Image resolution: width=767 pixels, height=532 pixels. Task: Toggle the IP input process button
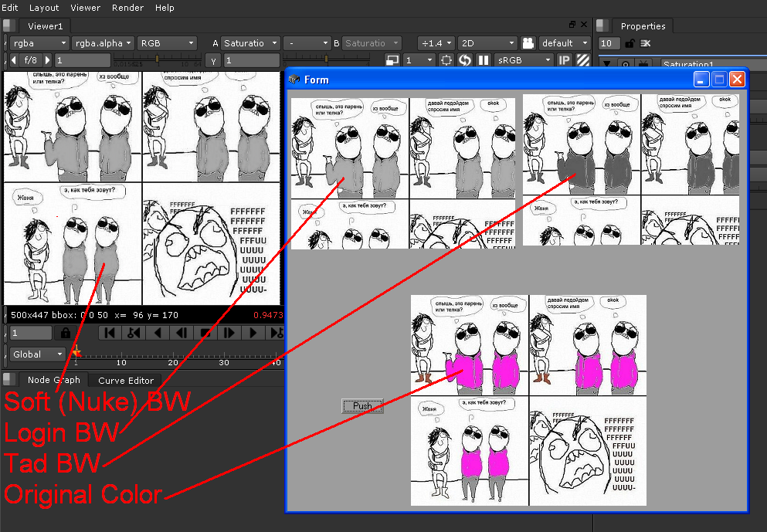[565, 60]
